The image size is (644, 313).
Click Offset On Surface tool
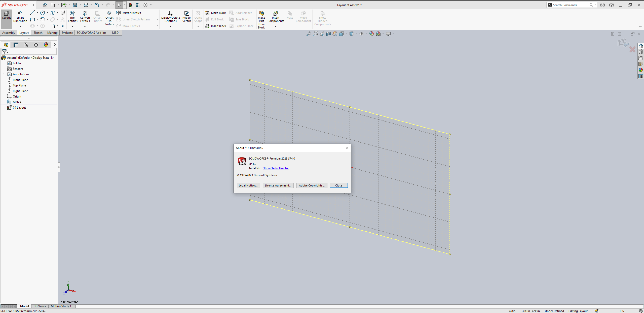[109, 18]
